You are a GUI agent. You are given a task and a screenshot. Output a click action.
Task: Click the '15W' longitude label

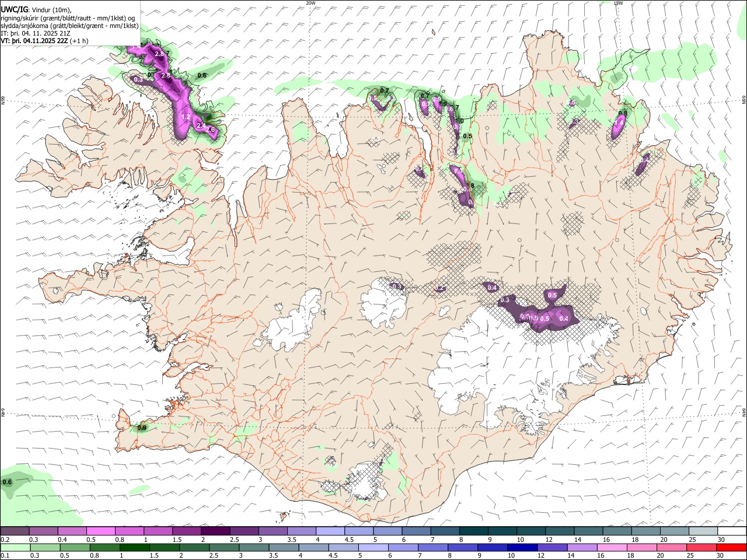coord(619,3)
